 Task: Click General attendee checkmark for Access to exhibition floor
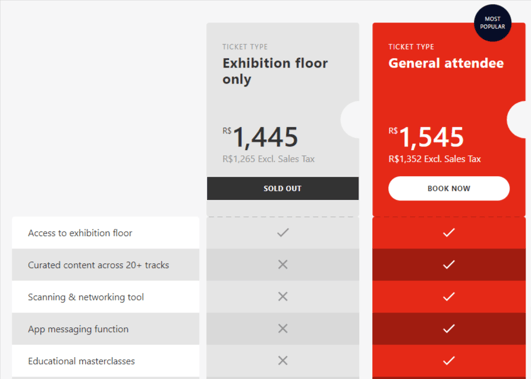[x=449, y=232]
